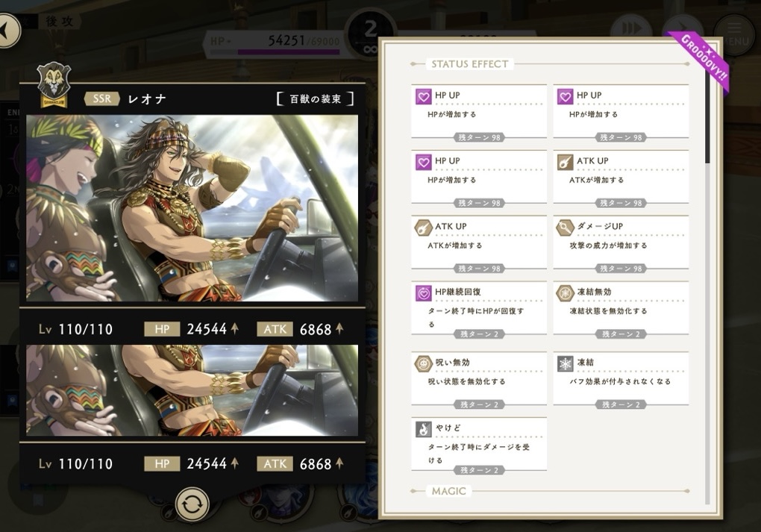Select the upper Leona card illustration

click(192, 208)
